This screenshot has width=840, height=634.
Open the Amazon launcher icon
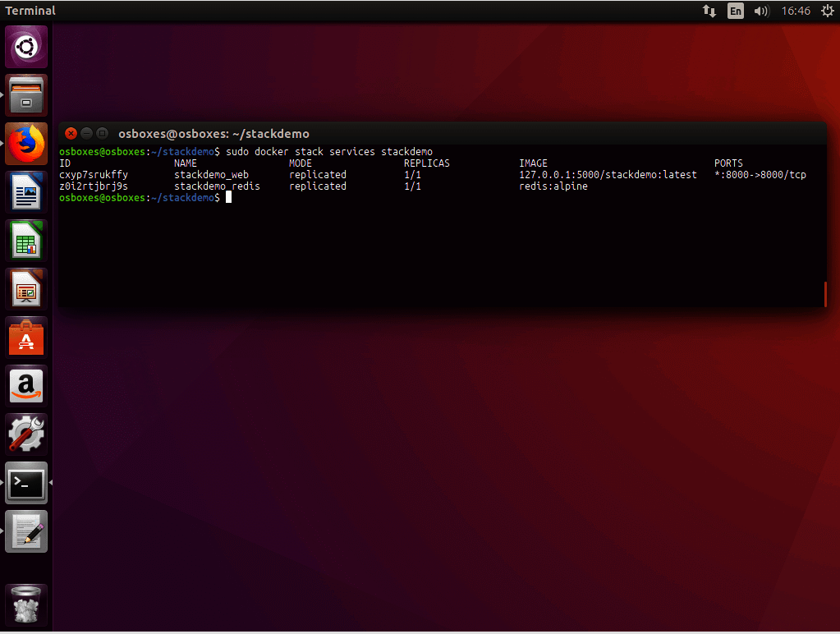point(26,386)
